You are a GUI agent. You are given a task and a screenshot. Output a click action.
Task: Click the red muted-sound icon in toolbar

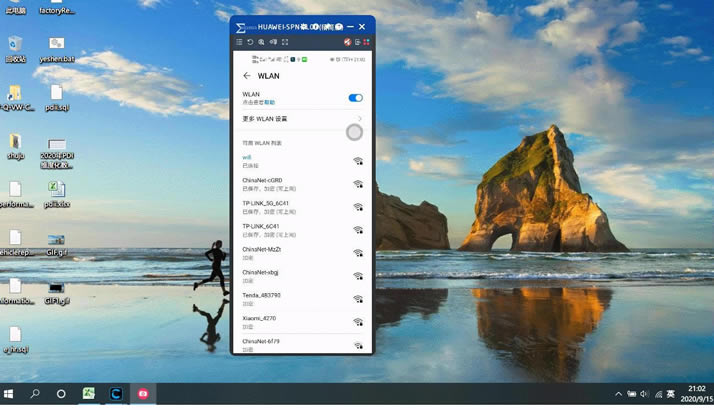pyautogui.click(x=347, y=42)
